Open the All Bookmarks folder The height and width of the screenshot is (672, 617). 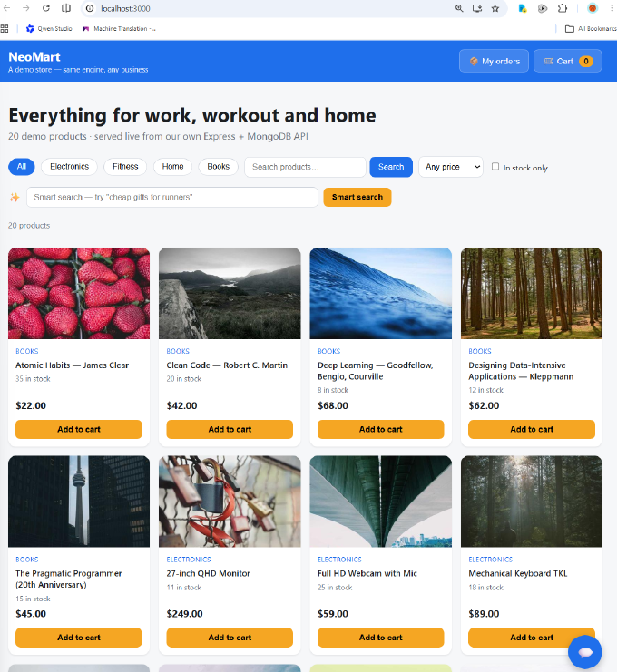point(591,29)
